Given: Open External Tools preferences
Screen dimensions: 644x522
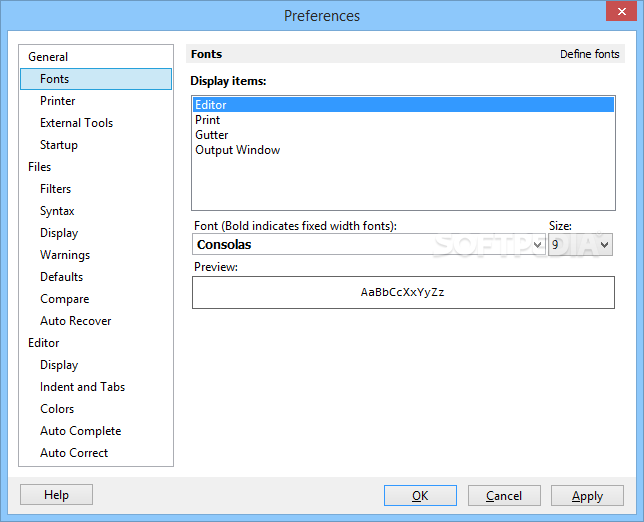Looking at the screenshot, I should coord(76,123).
